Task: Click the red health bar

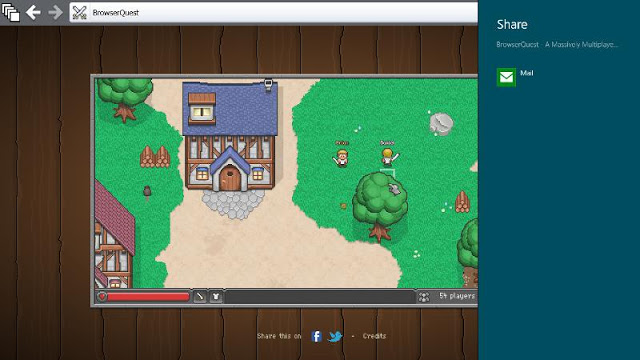Action: (x=148, y=296)
